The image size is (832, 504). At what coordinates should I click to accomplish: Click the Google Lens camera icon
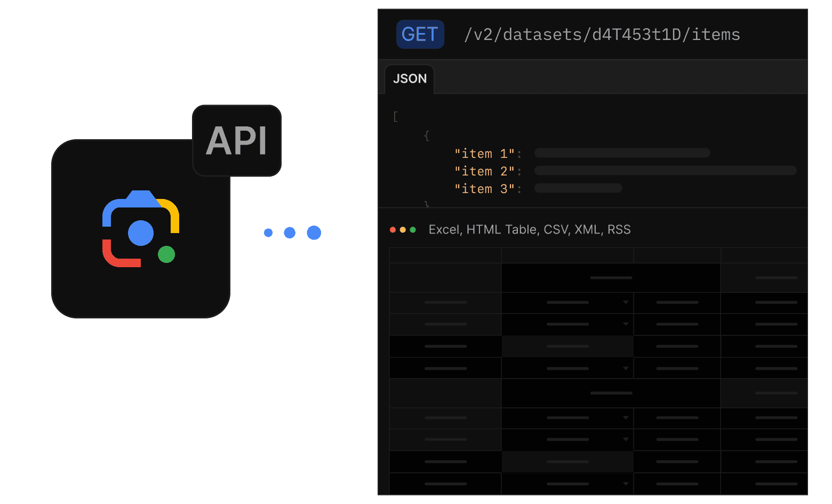[x=141, y=229]
